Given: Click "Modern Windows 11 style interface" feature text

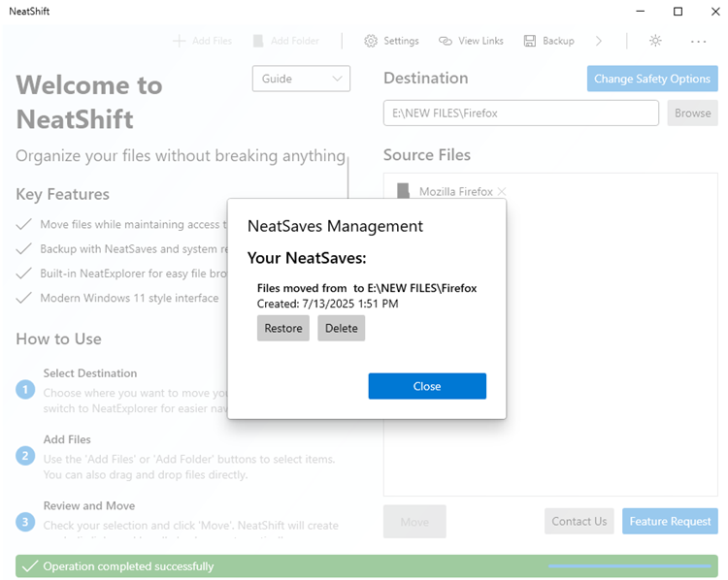Looking at the screenshot, I should click(x=129, y=298).
